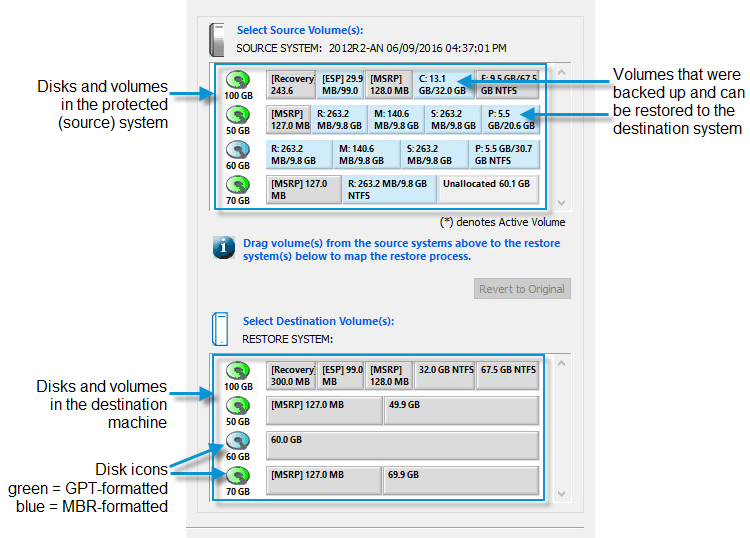
Task: Select the source 70 GB disk icon
Action: [238, 185]
